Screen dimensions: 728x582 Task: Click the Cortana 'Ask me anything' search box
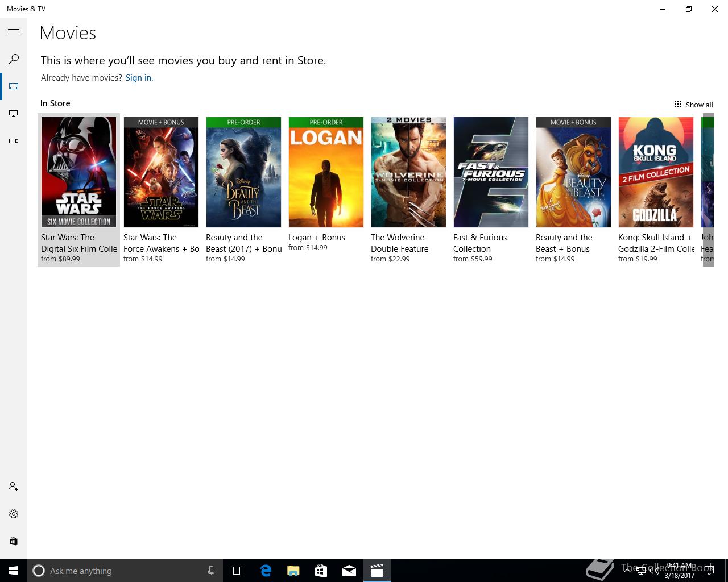point(124,571)
